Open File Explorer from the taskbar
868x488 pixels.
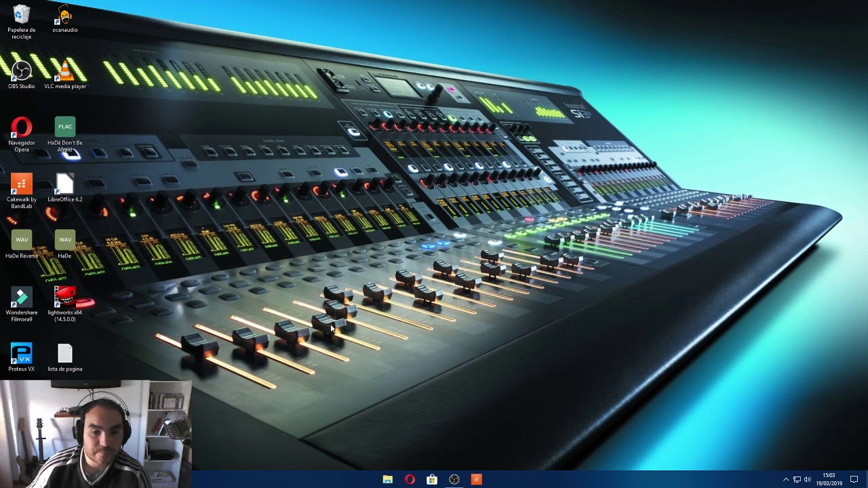387,479
